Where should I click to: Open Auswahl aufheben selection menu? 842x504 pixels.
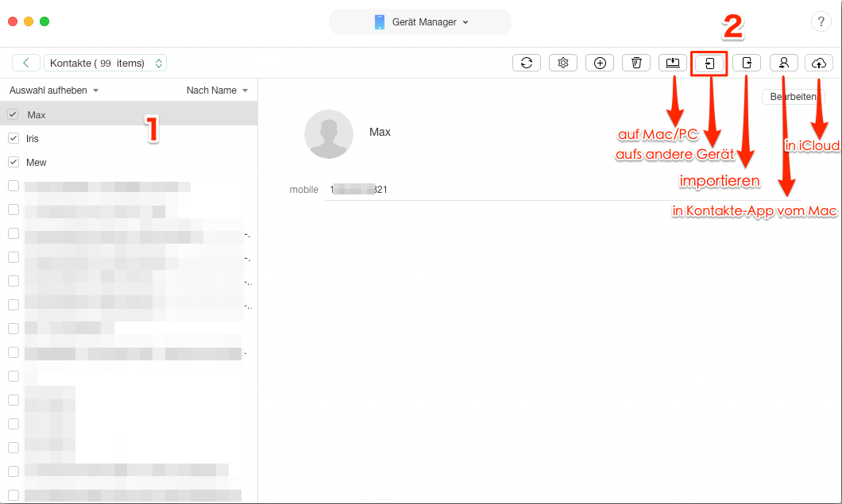coord(53,90)
